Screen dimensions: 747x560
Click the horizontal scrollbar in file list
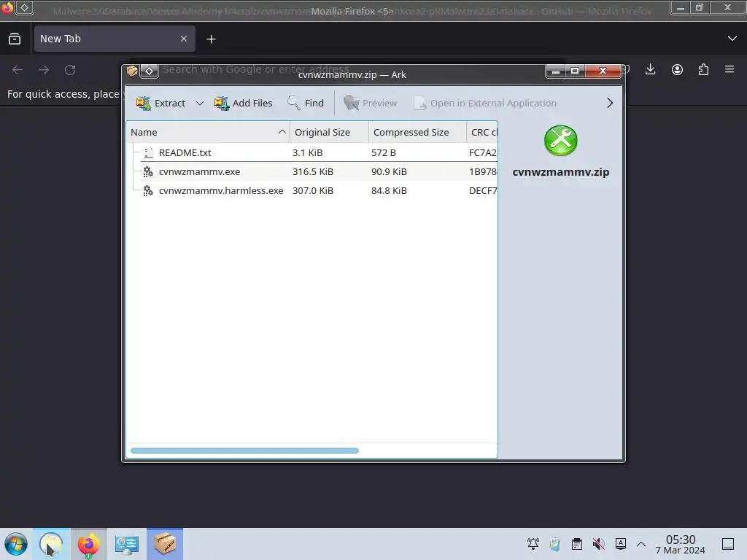[x=244, y=451]
